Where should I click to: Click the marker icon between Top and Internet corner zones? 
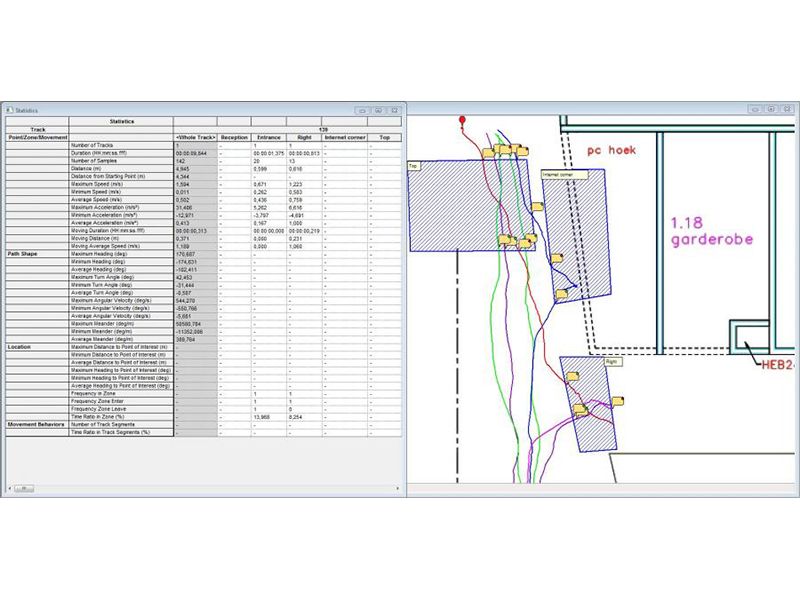[x=537, y=206]
